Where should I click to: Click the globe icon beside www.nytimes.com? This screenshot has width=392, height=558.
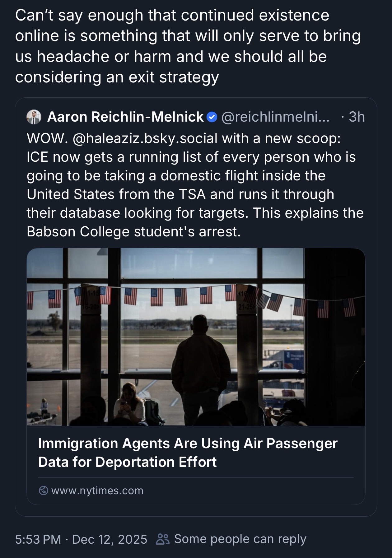click(x=43, y=491)
